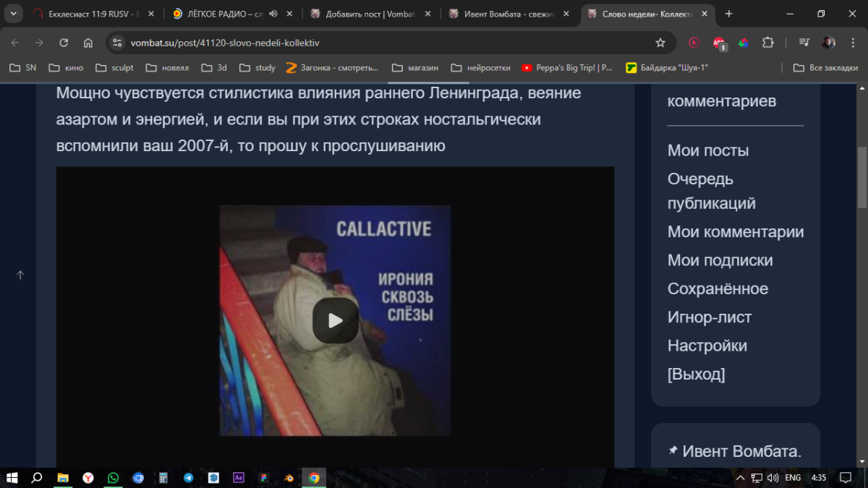This screenshot has height=488, width=868.
Task: Close the Ивент Вомбата tab
Action: tap(566, 14)
